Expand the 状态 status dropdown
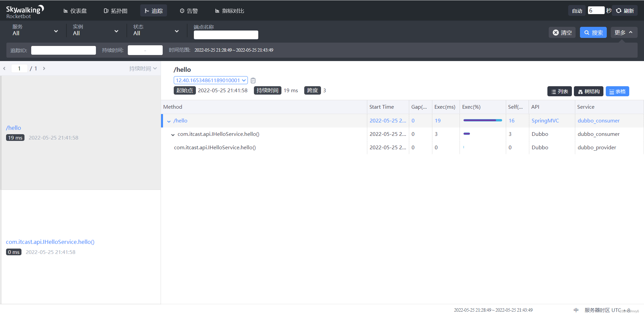 (156, 31)
